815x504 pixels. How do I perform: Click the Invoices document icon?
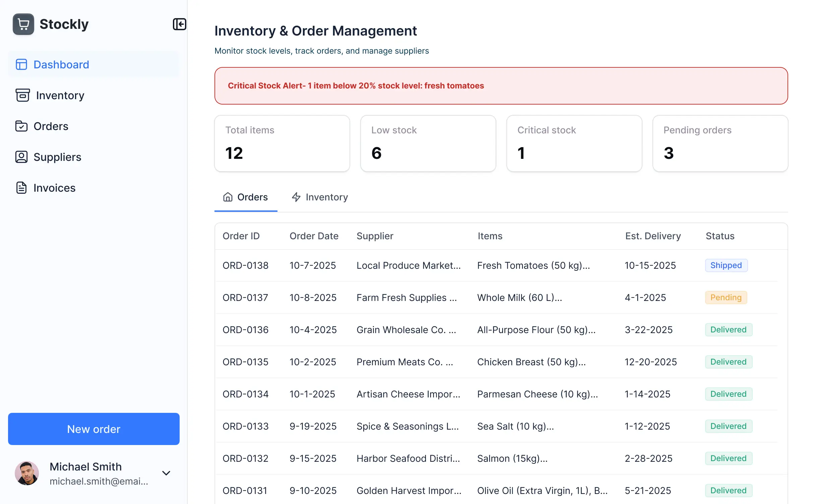[x=21, y=188]
